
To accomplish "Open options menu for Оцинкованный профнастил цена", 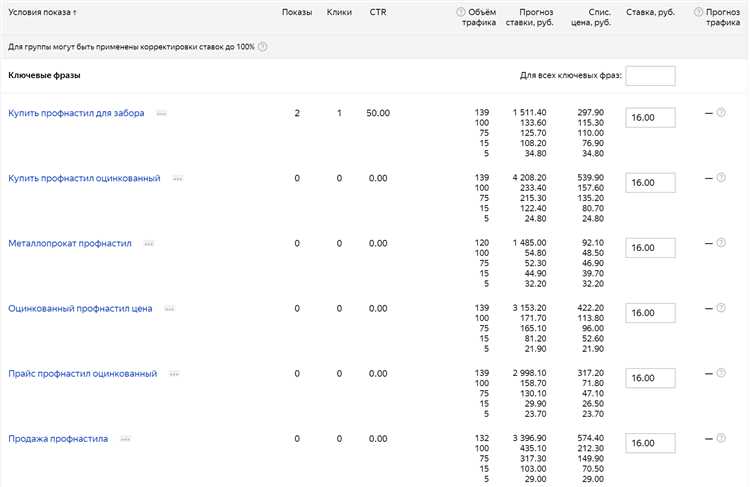I will (170, 309).
